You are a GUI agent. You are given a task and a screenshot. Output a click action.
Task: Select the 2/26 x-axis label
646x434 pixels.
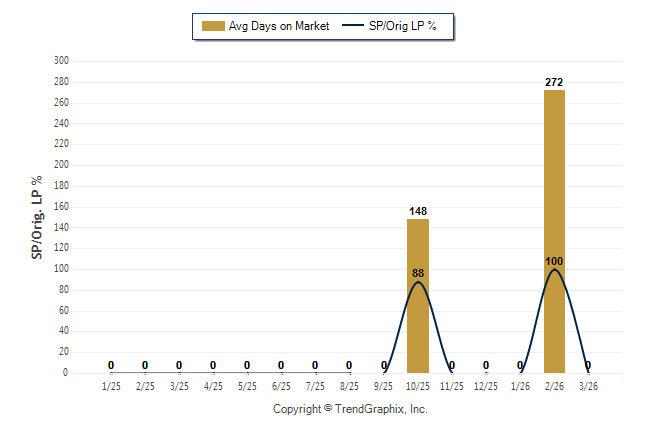point(554,386)
